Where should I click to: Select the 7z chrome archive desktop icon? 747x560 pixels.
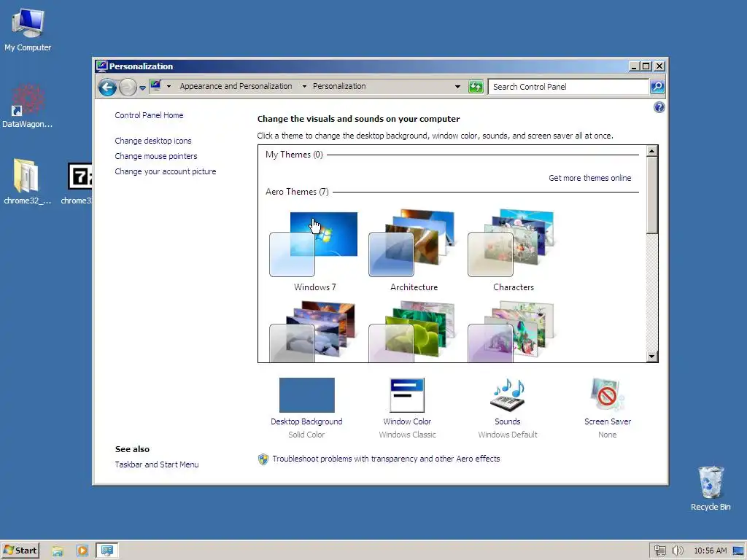(x=77, y=184)
